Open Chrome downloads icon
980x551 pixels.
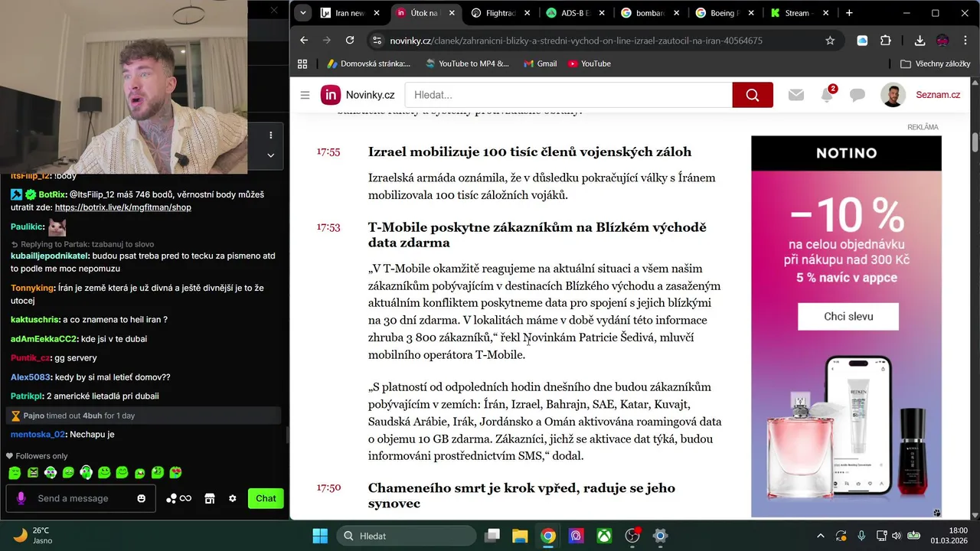pyautogui.click(x=920, y=41)
